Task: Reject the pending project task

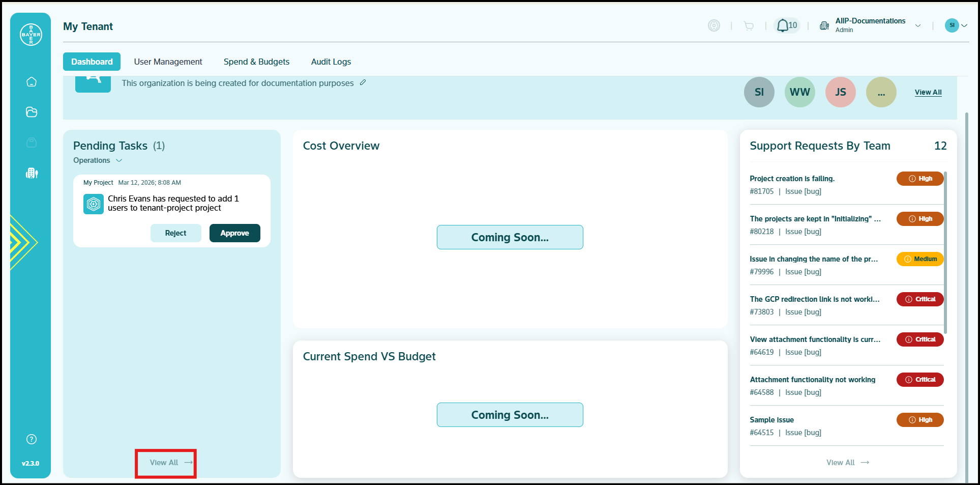Action: [x=176, y=233]
